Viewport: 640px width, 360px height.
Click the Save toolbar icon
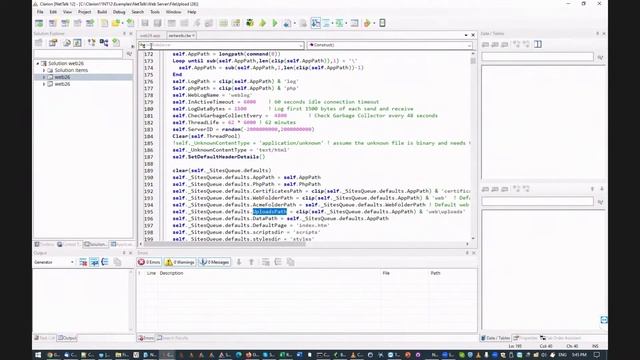pos(145,23)
